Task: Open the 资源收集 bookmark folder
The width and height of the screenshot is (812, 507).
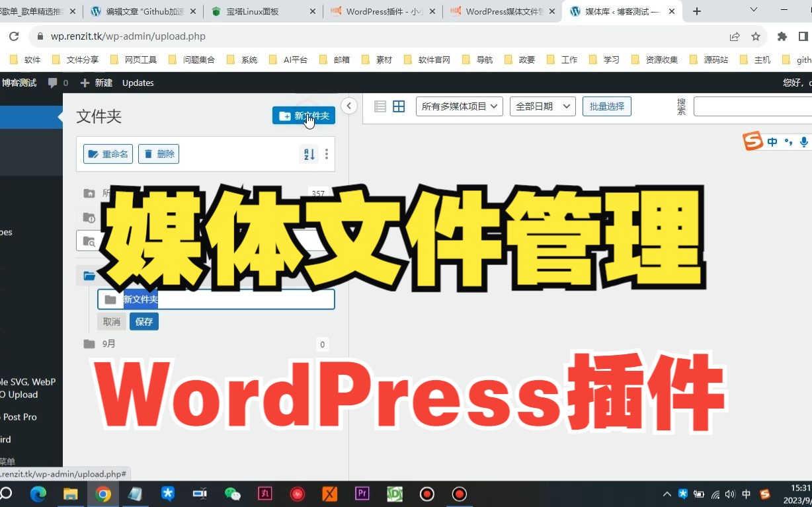Action: point(655,59)
